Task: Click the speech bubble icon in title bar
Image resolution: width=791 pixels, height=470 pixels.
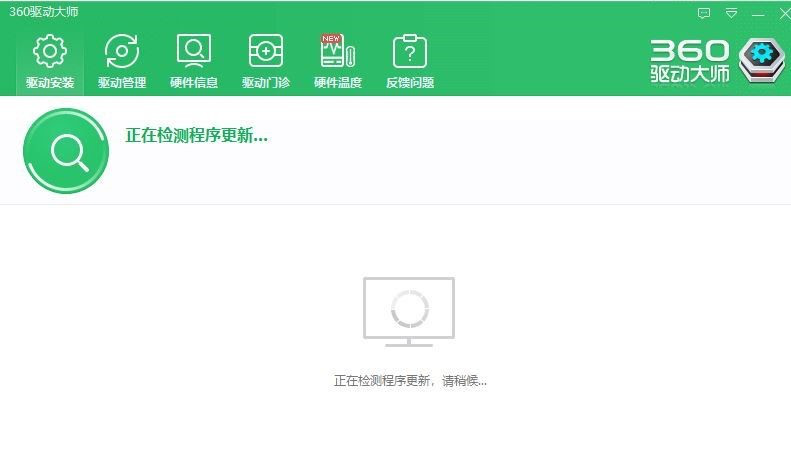Action: [x=704, y=13]
